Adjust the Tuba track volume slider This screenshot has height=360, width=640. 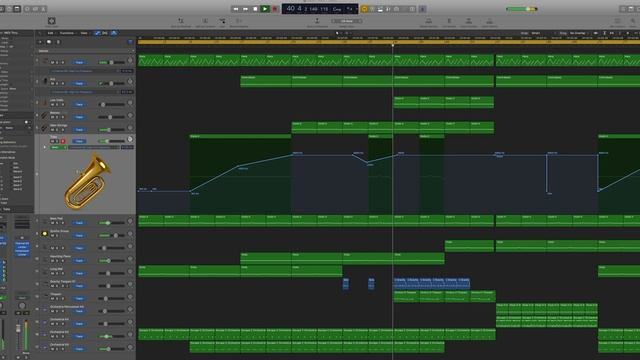pyautogui.click(x=111, y=141)
